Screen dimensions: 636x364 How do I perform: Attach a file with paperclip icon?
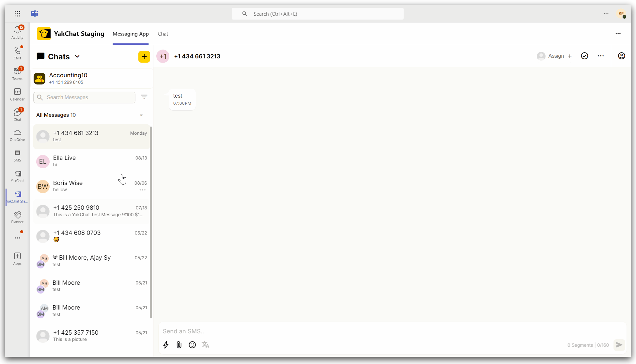pyautogui.click(x=179, y=345)
